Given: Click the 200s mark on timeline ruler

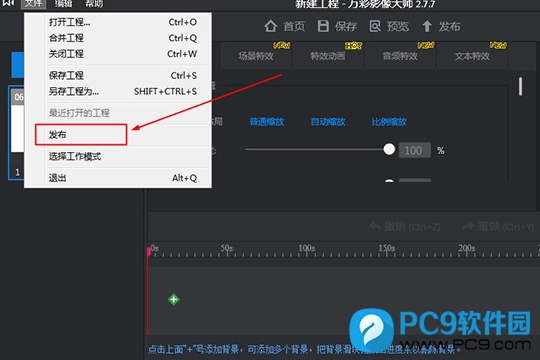Looking at the screenshot, I should [x=466, y=248].
